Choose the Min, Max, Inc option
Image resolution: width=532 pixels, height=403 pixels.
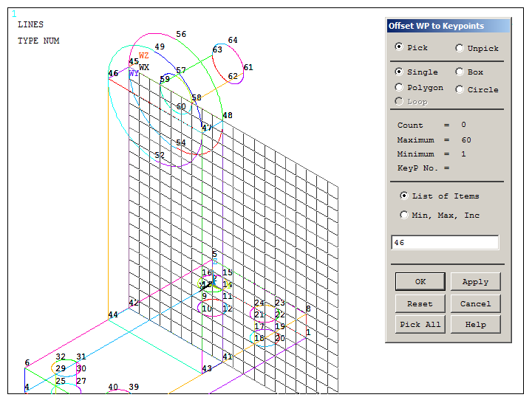point(404,216)
